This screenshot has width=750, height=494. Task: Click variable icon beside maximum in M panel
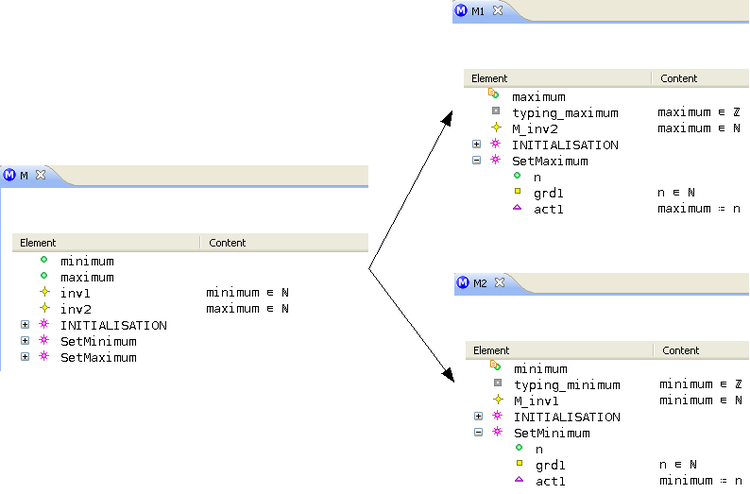tap(44, 275)
